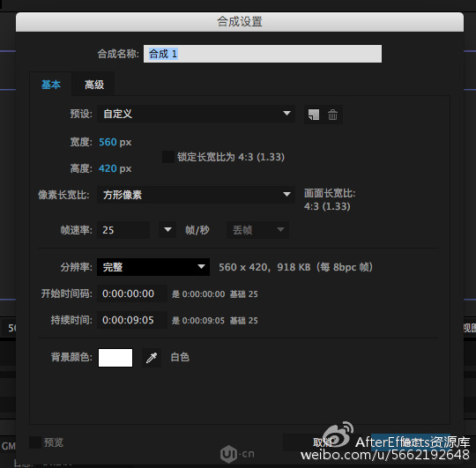Image resolution: width=476 pixels, height=468 pixels.
Task: Click the width value 560
Action: (108, 142)
